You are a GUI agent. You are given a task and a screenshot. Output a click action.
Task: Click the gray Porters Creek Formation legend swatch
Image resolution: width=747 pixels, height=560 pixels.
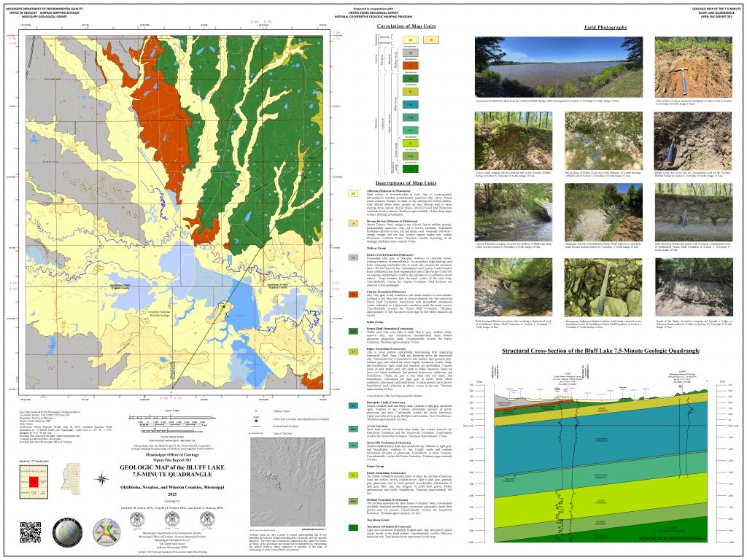tap(353, 257)
